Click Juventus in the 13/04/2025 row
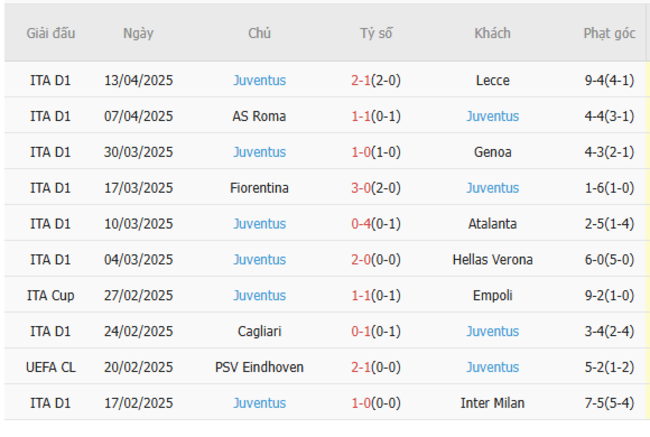This screenshot has height=437, width=650. [x=259, y=80]
